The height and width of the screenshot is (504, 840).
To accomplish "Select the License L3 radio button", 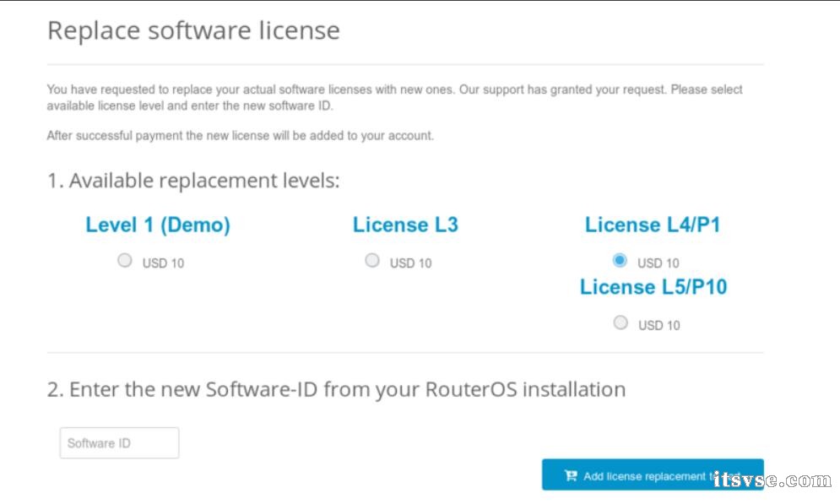I will [372, 261].
